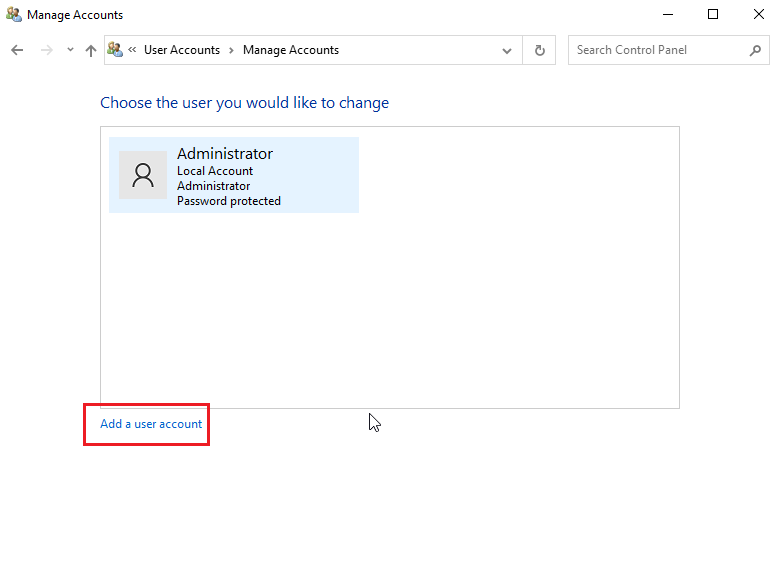779x585 pixels.
Task: Click the Manage Accounts title bar icon
Action: click(14, 15)
